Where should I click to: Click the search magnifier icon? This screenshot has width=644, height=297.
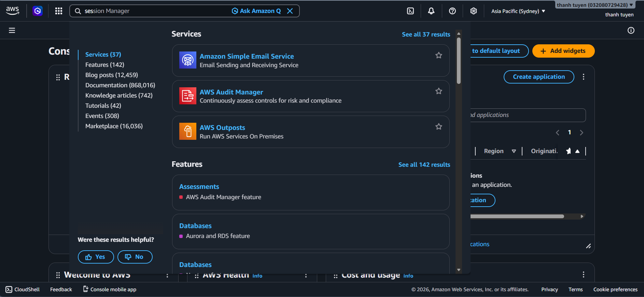pyautogui.click(x=78, y=11)
